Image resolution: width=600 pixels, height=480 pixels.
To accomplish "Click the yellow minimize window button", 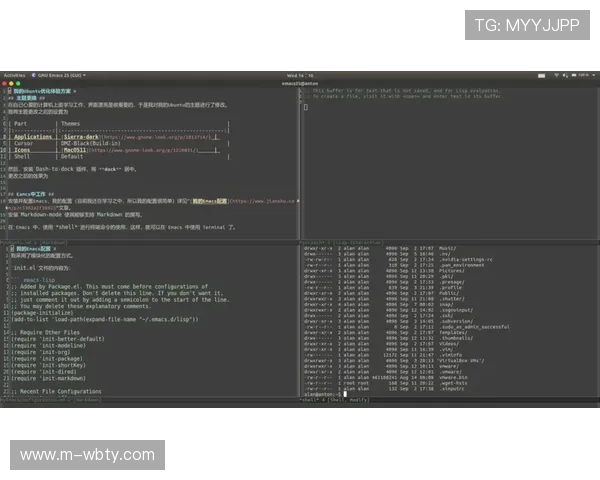I will coord(12,83).
